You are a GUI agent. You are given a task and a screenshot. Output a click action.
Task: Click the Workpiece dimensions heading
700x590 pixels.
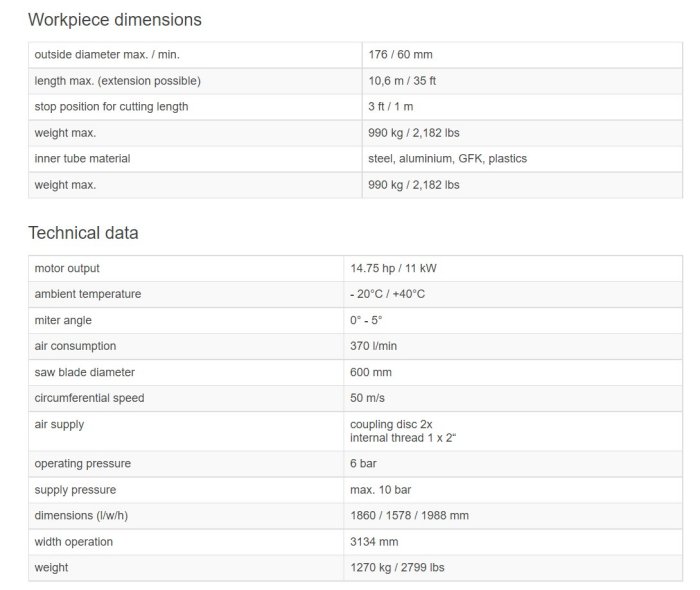(114, 20)
